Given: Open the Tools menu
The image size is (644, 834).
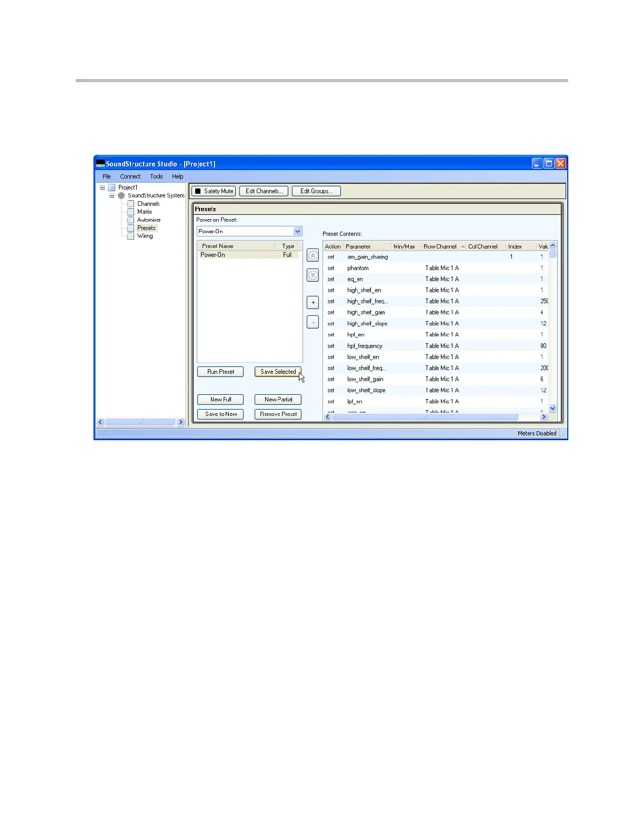Looking at the screenshot, I should 156,176.
